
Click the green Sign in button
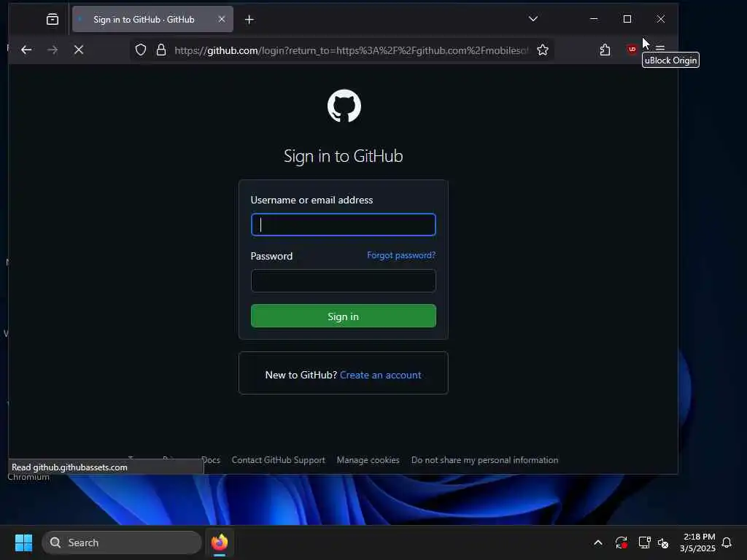(x=343, y=316)
